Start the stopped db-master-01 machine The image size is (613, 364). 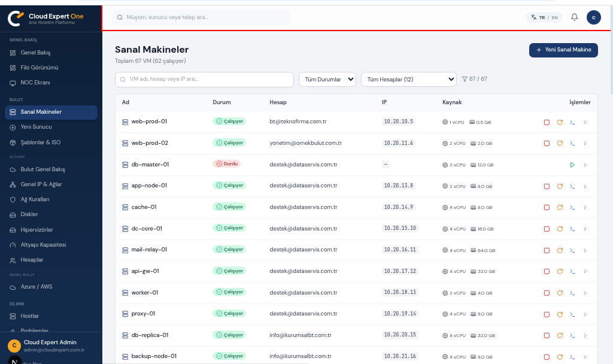click(572, 165)
